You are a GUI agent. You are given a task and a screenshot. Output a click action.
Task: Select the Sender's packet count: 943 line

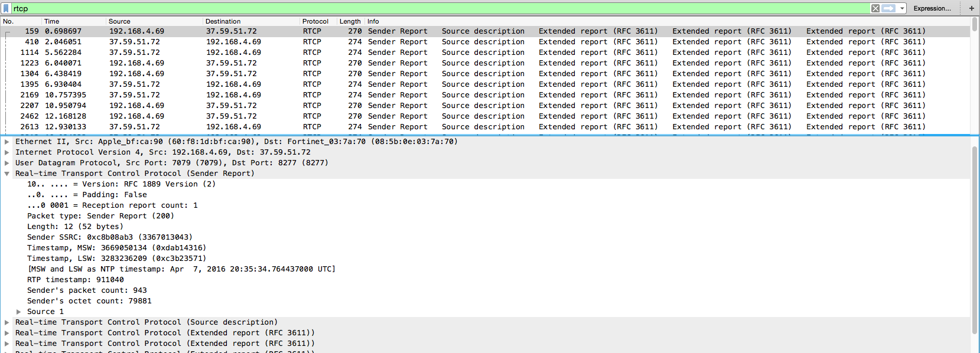coord(87,290)
